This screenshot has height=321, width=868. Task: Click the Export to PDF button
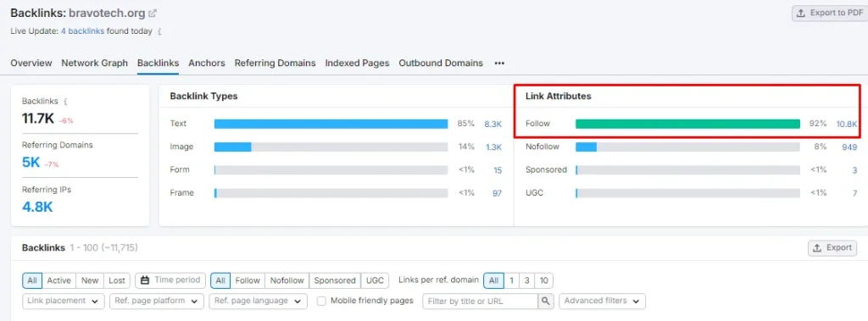coord(829,14)
